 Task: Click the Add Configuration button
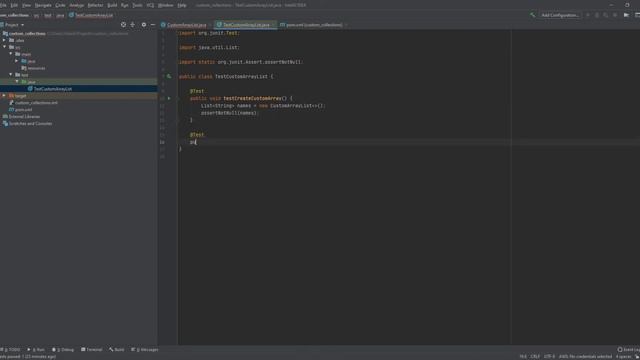point(560,15)
